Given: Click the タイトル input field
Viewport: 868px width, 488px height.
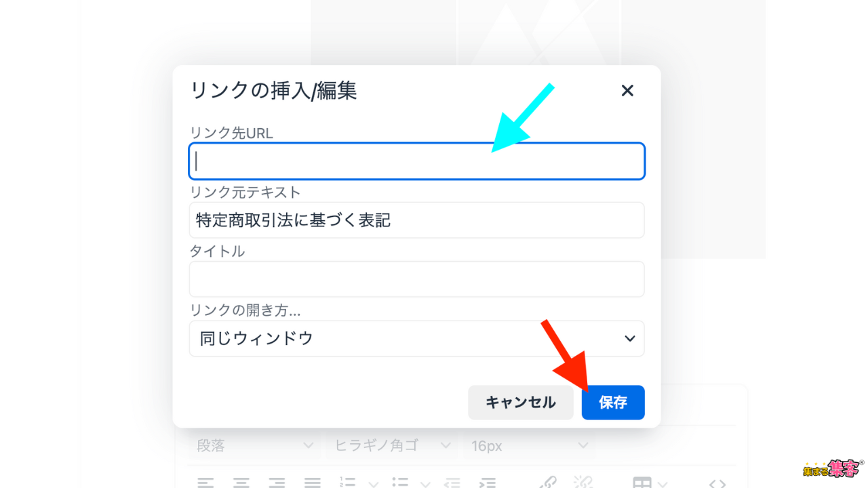Looking at the screenshot, I should [x=416, y=279].
